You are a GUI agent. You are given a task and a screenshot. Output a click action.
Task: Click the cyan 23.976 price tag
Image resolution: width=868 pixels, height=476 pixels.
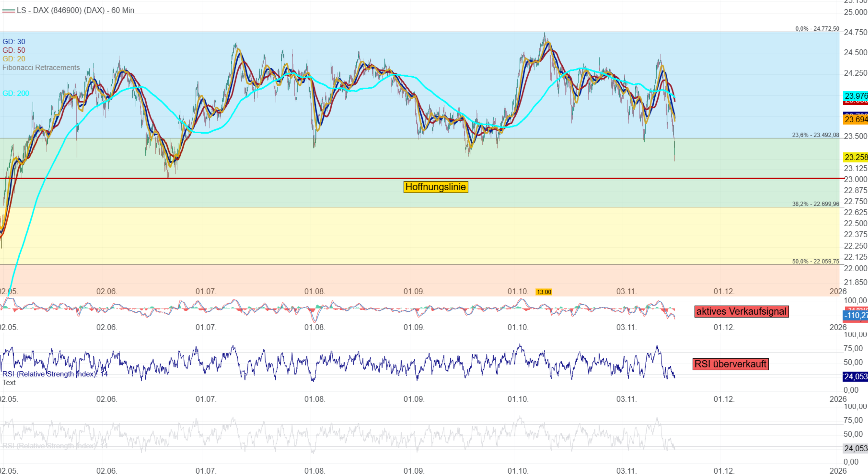(855, 96)
